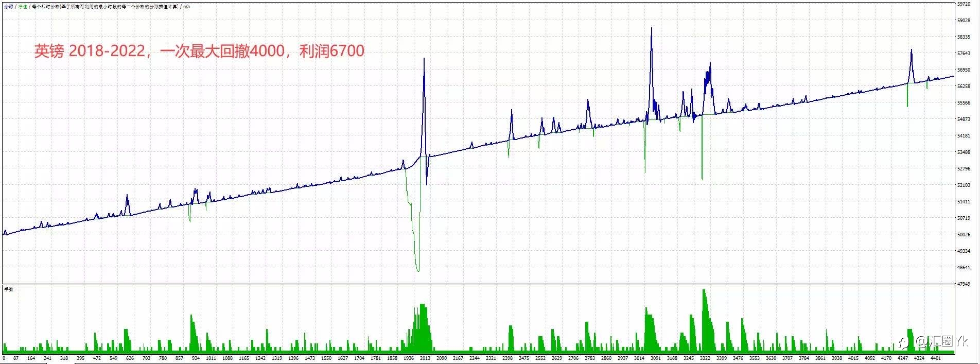
Task: Click the 1473 tick on bottom axis
Action: 310,358
